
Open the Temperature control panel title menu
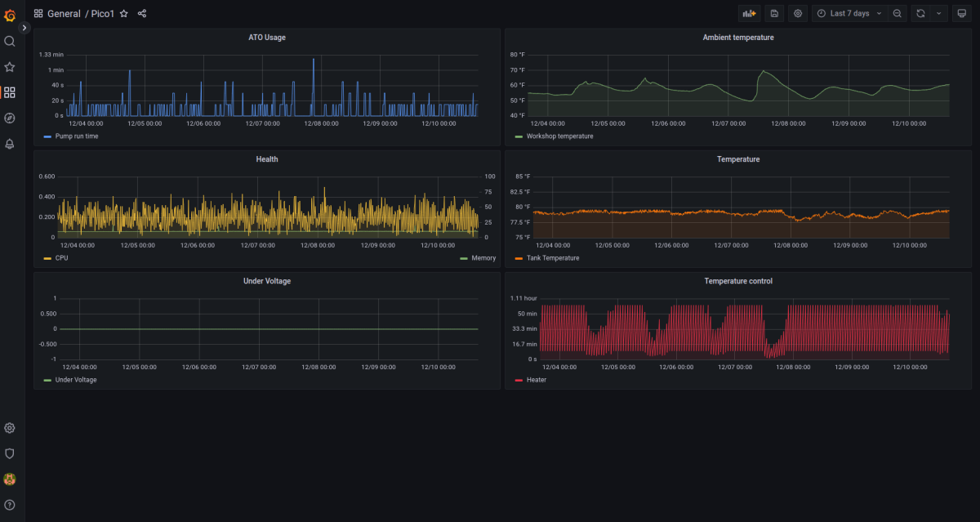pos(738,281)
